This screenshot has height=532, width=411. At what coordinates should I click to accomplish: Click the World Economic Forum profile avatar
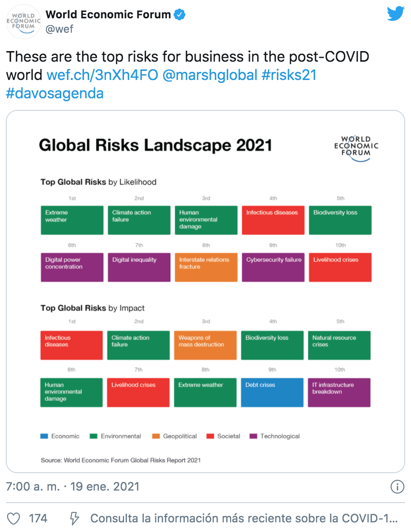(24, 22)
